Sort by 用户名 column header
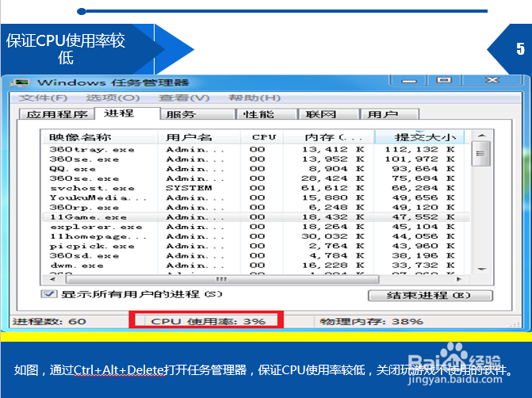532x398 pixels. pyautogui.click(x=199, y=137)
